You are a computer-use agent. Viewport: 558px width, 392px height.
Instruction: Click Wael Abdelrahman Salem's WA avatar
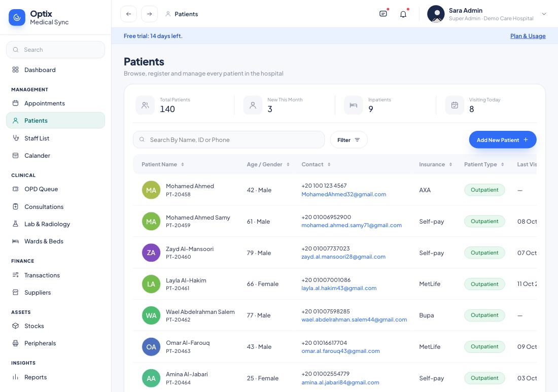pos(151,315)
